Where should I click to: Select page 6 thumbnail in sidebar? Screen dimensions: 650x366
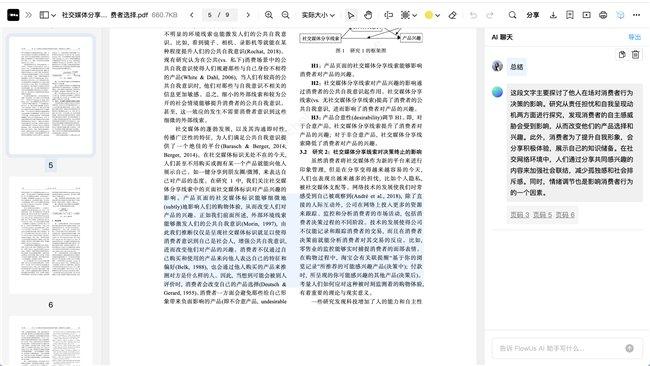(x=51, y=234)
